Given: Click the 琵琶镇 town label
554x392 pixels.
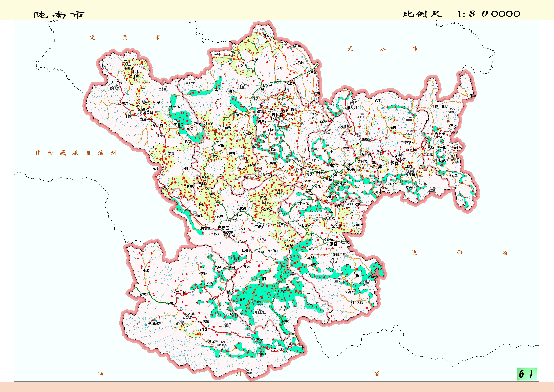Looking at the screenshot, I should 289,274.
